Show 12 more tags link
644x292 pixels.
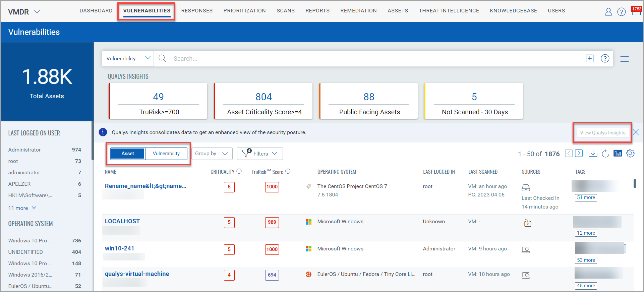pyautogui.click(x=586, y=233)
